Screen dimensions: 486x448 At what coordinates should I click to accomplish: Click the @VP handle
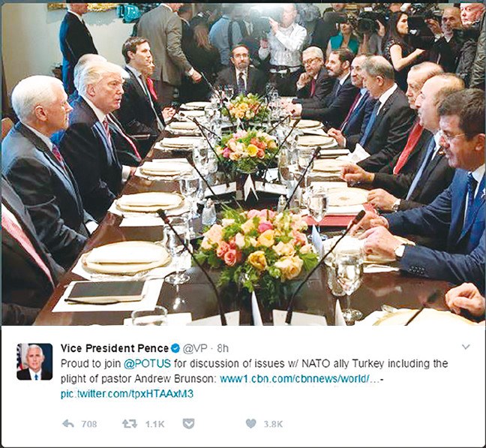[x=195, y=348]
